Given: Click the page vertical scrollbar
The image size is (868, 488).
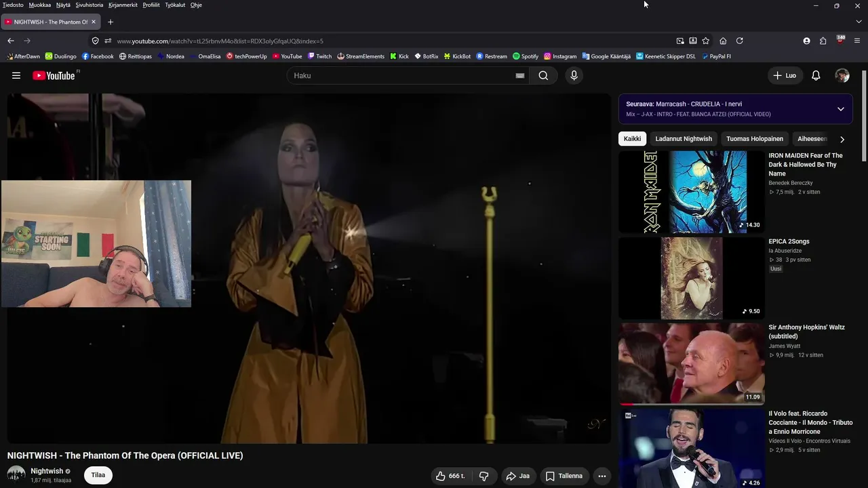Looking at the screenshot, I should pos(863,115).
